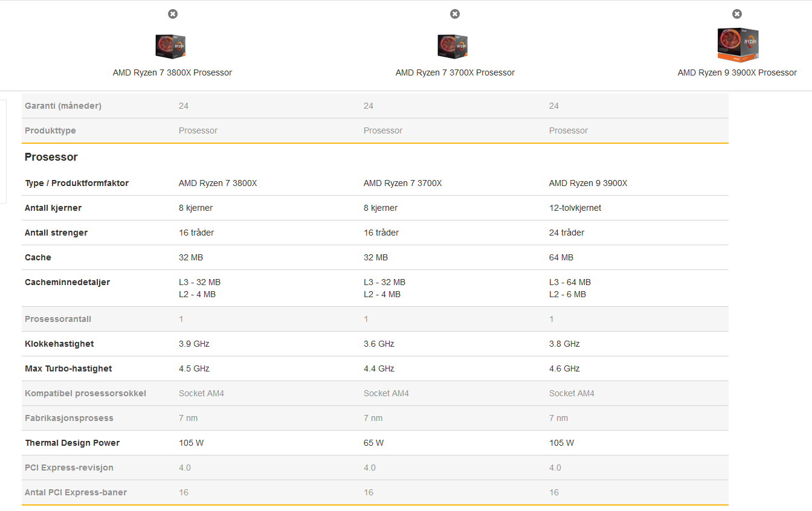Click the 65 W power value
The image size is (812, 511).
pyautogui.click(x=373, y=443)
